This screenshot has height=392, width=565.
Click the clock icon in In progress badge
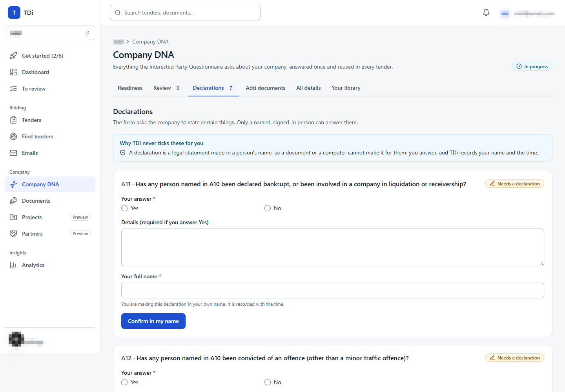pyautogui.click(x=519, y=66)
